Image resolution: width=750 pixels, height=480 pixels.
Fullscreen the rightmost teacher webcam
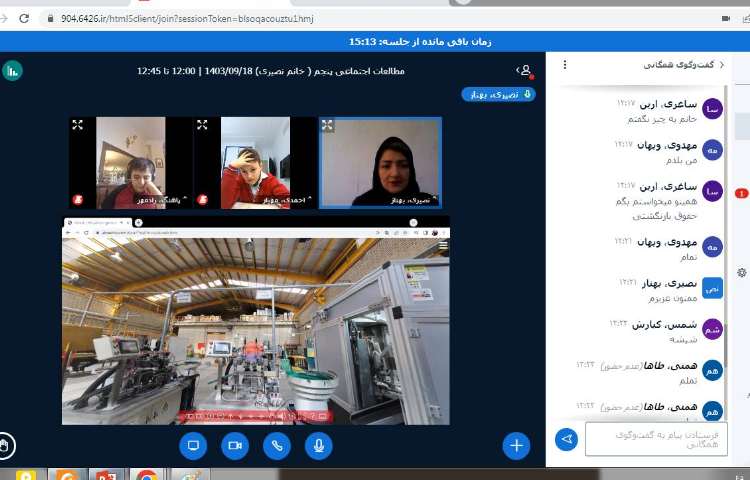pyautogui.click(x=327, y=125)
